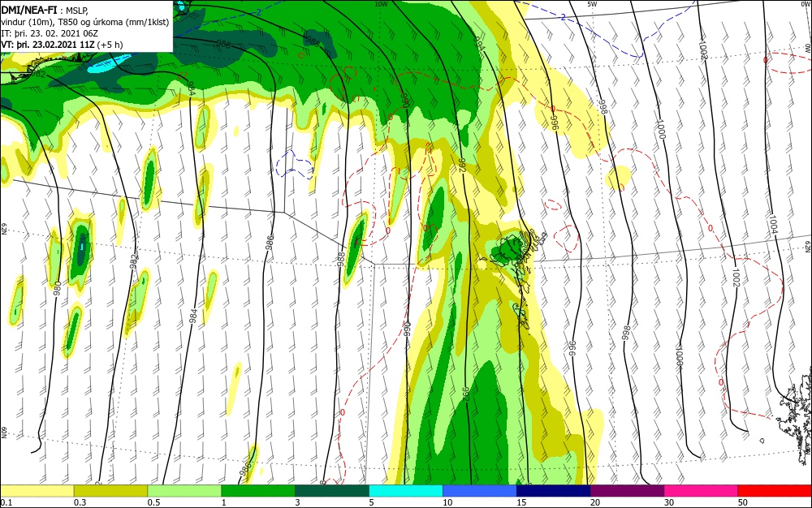Viewport: 812px width, 508px height.
Task: Pick the cyan 5–10 legend swatch
Action: pyautogui.click(x=406, y=491)
